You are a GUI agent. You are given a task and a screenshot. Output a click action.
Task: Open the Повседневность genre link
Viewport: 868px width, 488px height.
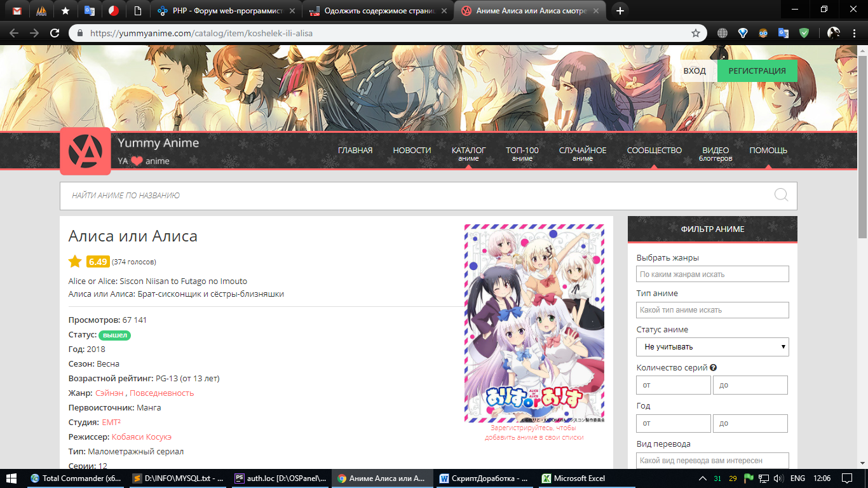point(161,393)
